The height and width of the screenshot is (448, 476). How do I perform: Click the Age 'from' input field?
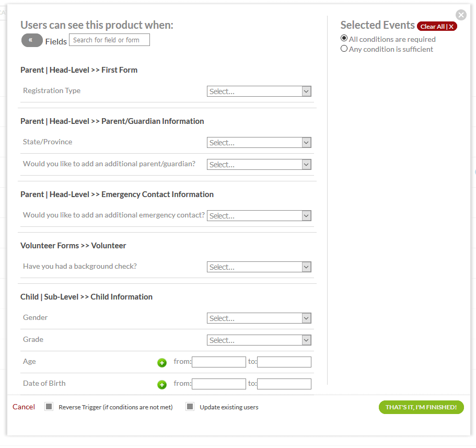coord(219,362)
